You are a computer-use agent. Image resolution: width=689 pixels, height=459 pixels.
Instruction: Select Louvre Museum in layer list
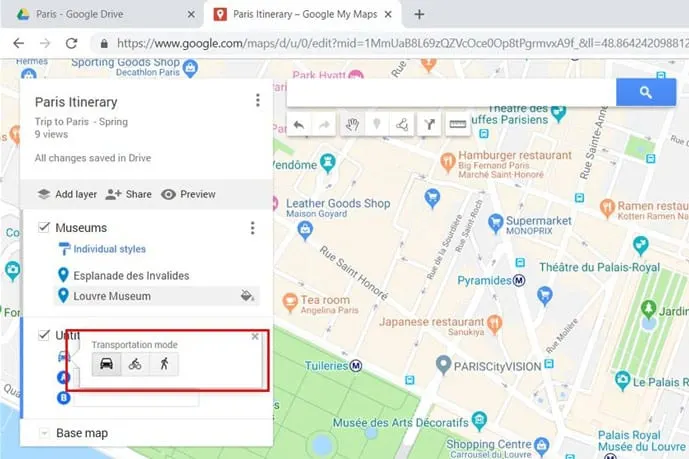112,296
